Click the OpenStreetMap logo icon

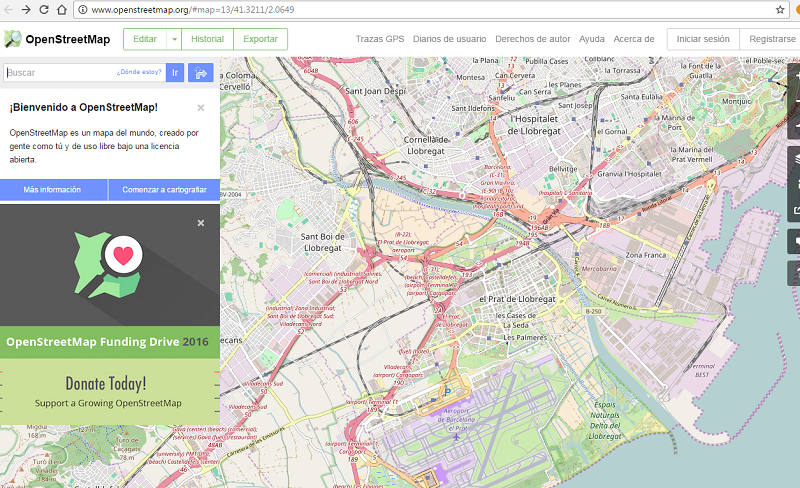13,39
